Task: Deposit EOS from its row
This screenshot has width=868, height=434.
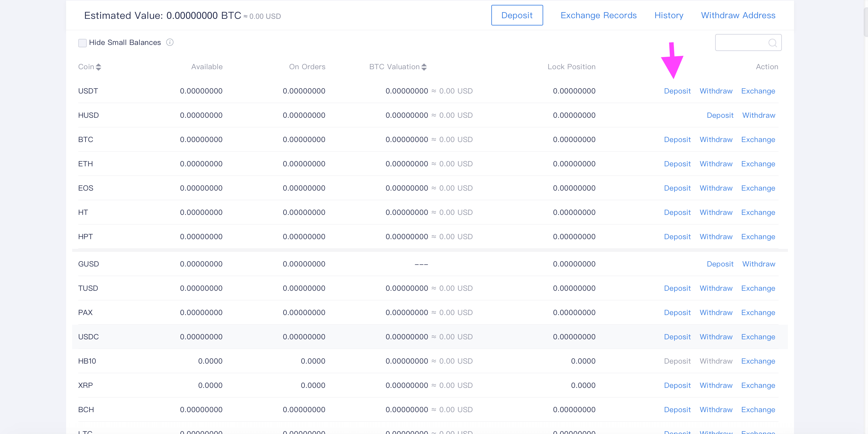Action: pyautogui.click(x=677, y=188)
